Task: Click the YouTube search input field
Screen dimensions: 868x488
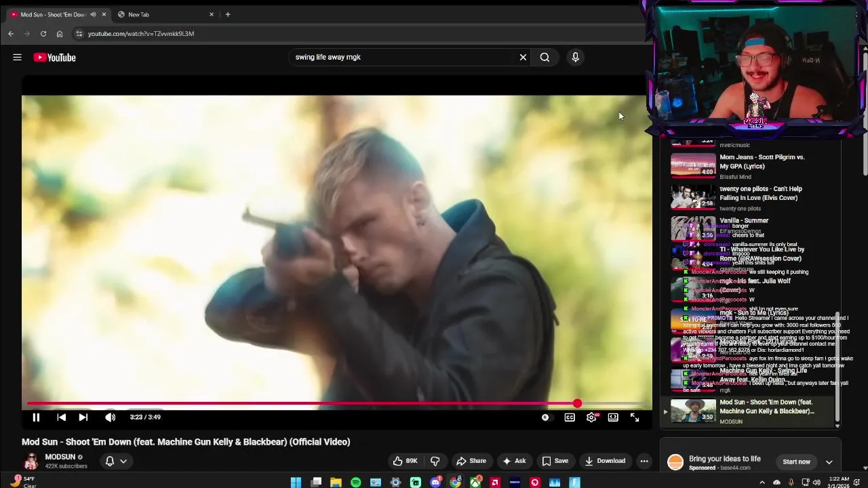Action: (403, 58)
